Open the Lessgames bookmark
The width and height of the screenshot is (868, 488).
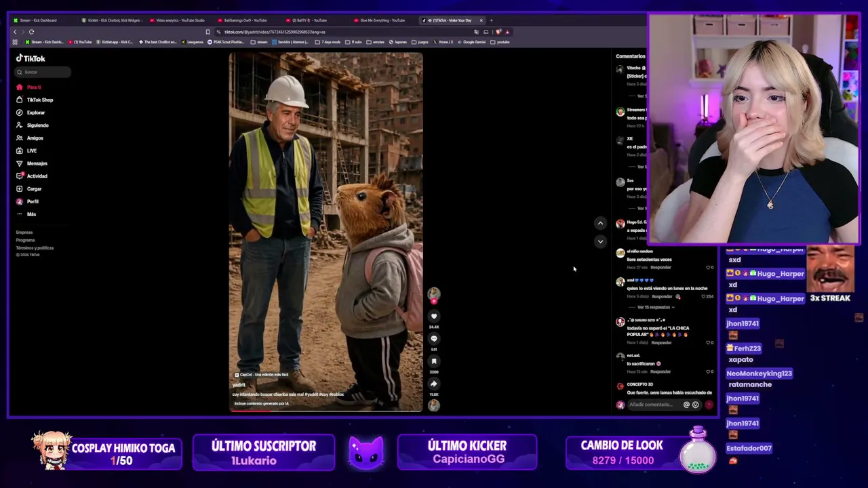193,42
